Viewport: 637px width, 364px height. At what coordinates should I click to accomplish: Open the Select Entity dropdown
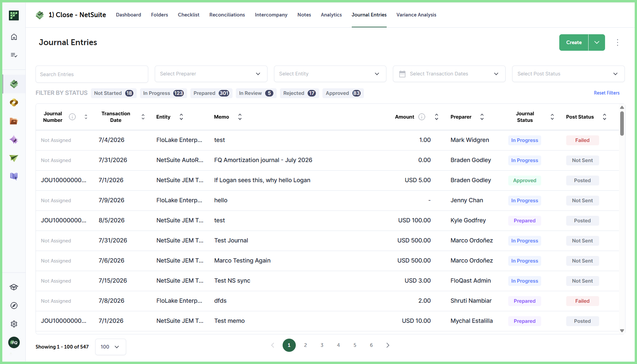coord(330,74)
